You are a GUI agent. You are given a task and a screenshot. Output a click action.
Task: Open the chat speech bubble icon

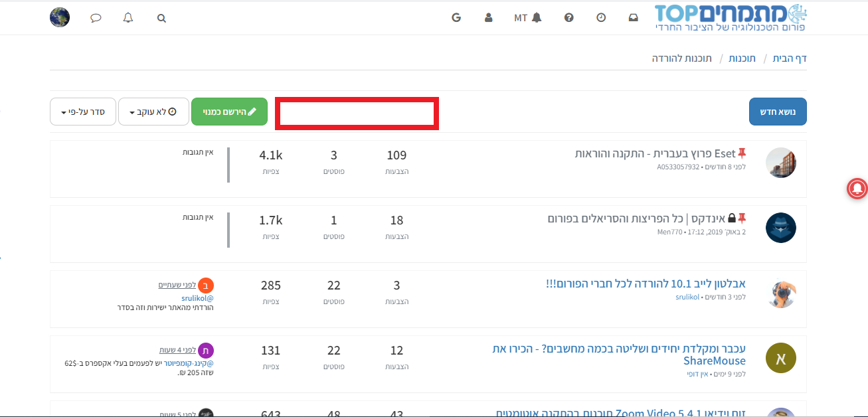[x=96, y=18]
